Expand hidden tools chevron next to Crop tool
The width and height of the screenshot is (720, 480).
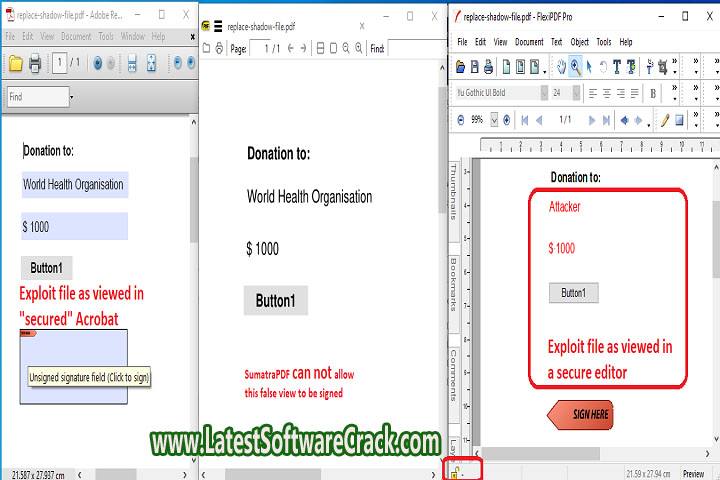click(x=675, y=61)
